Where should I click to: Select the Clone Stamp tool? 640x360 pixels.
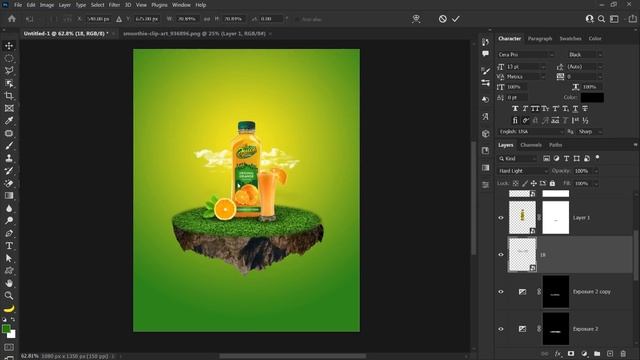click(x=9, y=158)
